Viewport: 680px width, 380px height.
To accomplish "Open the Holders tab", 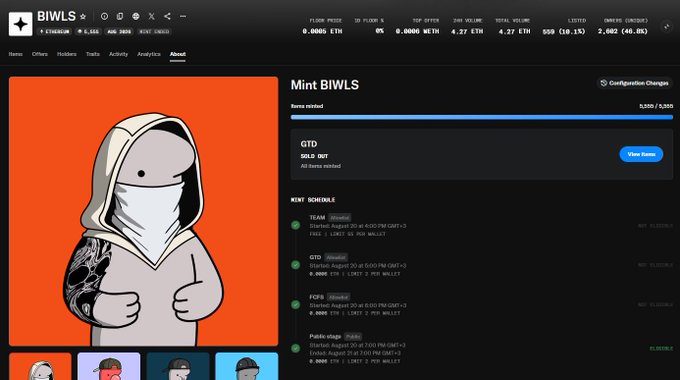I will tap(67, 54).
